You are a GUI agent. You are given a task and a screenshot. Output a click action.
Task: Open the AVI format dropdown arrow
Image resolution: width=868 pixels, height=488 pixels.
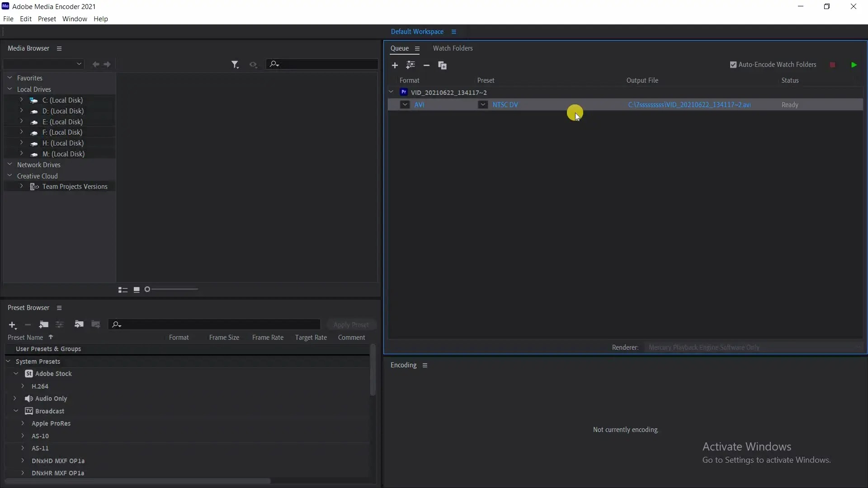[x=405, y=105]
